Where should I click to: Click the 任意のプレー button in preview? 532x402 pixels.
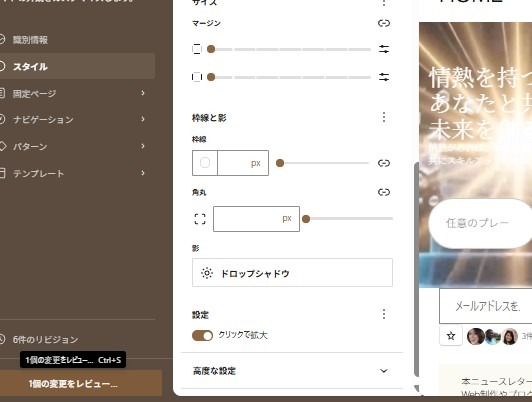tap(480, 223)
